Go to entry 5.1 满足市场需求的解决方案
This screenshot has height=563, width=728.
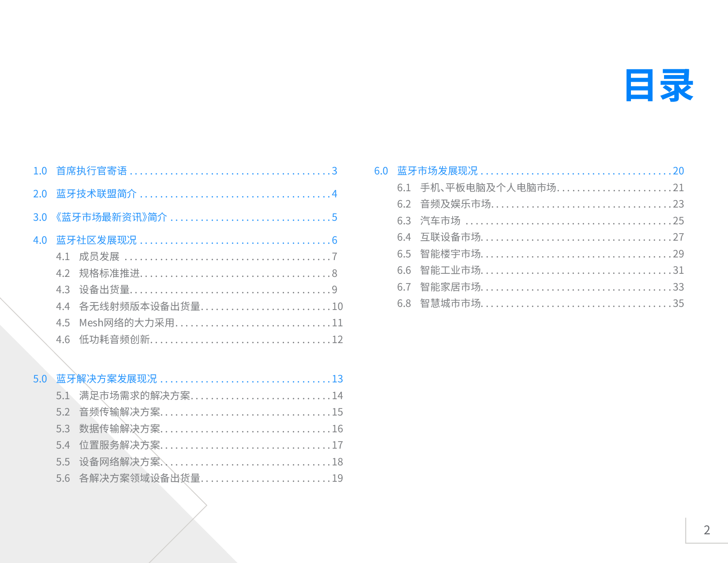(x=199, y=396)
